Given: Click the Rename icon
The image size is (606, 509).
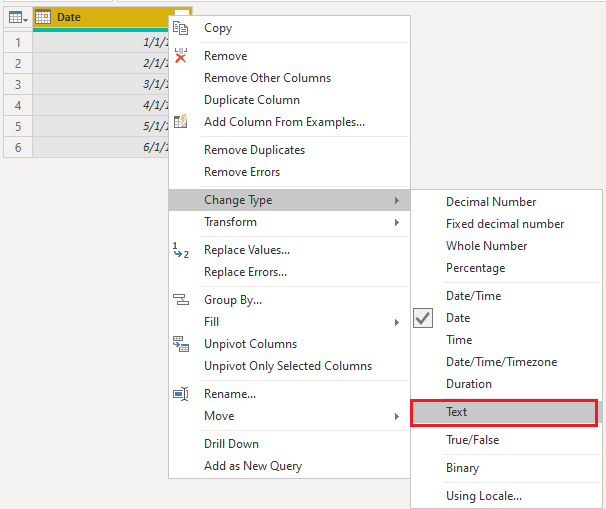Looking at the screenshot, I should coord(180,394).
